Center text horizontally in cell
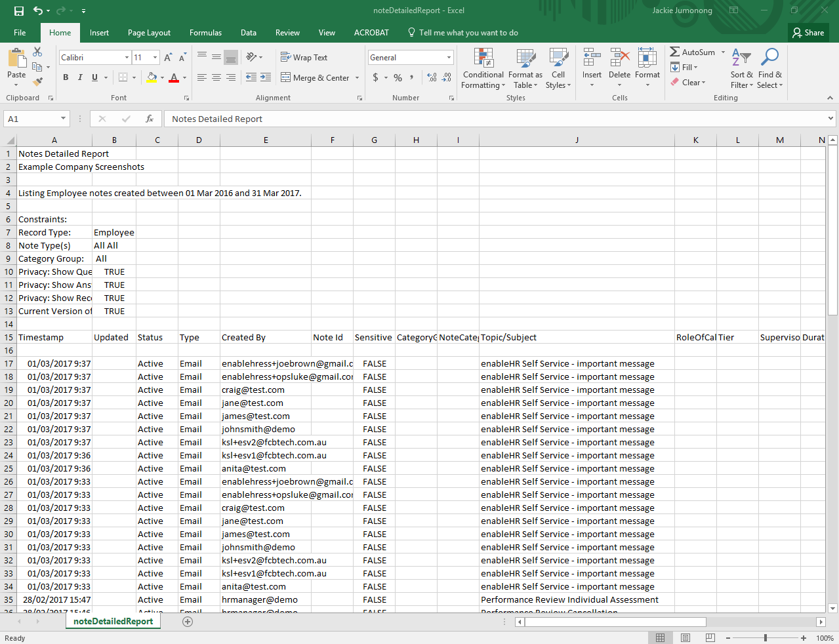The width and height of the screenshot is (839, 644). (216, 77)
